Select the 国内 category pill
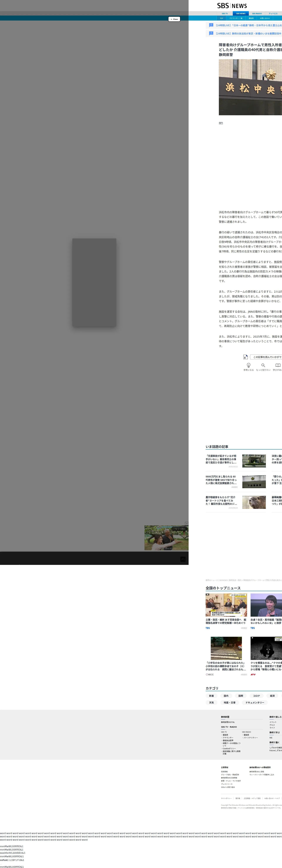 click(x=226, y=696)
